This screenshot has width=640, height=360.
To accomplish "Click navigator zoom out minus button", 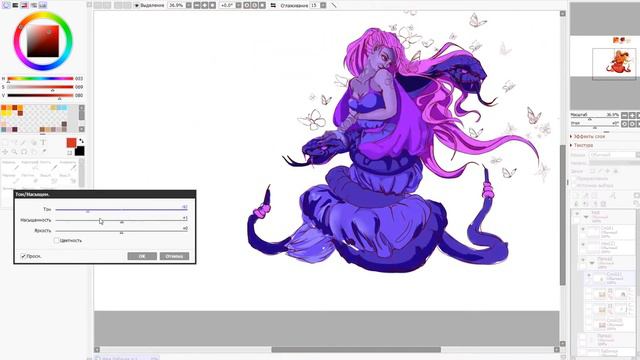I will [x=624, y=116].
